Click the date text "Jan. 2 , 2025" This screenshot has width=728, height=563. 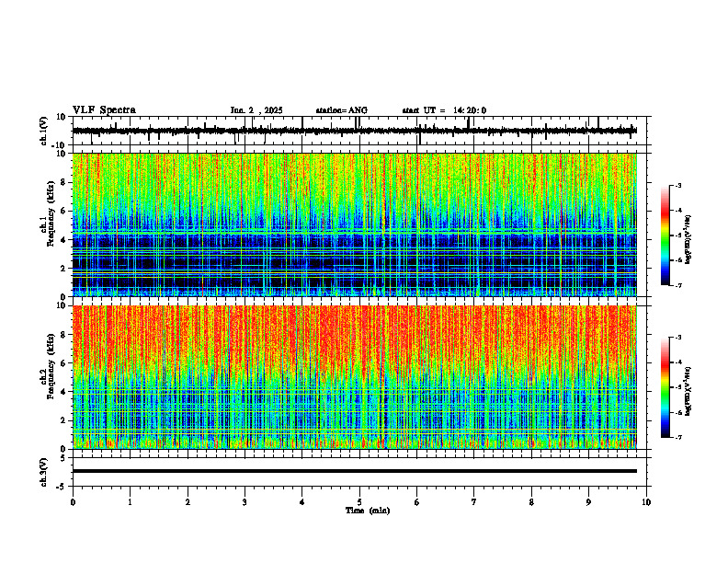[256, 110]
